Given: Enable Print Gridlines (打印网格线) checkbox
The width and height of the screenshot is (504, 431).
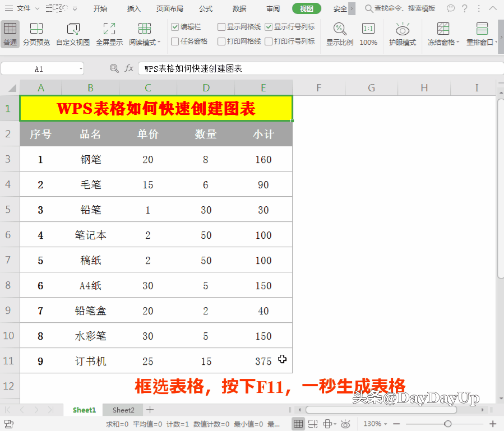Looking at the screenshot, I should pos(221,41).
